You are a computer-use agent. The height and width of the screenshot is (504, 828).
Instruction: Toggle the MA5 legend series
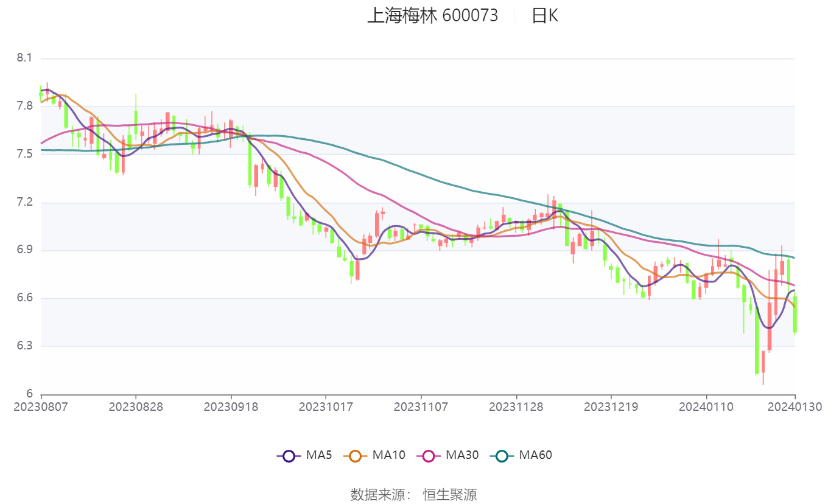(304, 455)
